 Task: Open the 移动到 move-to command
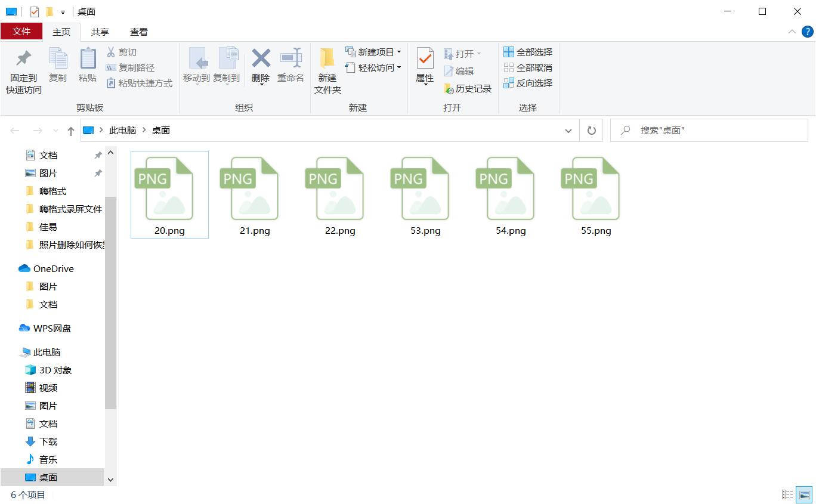click(196, 66)
